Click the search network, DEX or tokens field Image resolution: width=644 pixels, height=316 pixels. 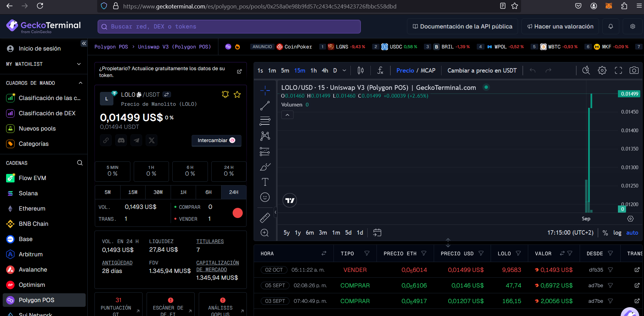229,27
